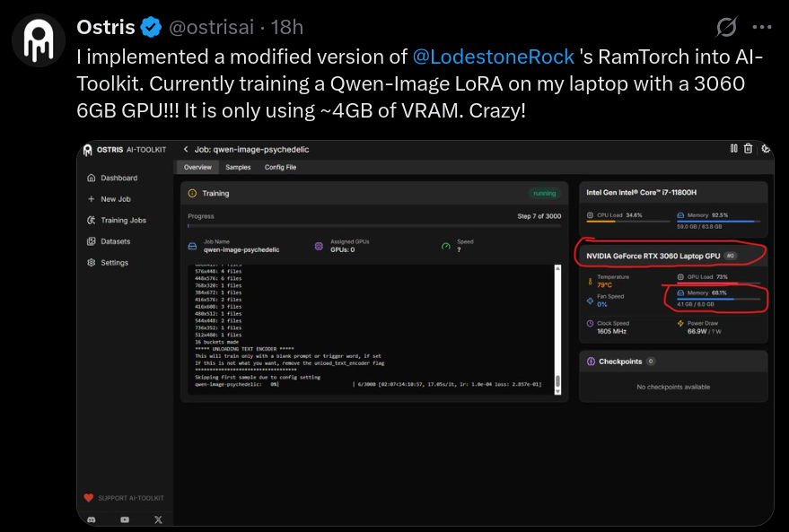
Task: Open the tweet's three-dot more menu
Action: [x=762, y=27]
